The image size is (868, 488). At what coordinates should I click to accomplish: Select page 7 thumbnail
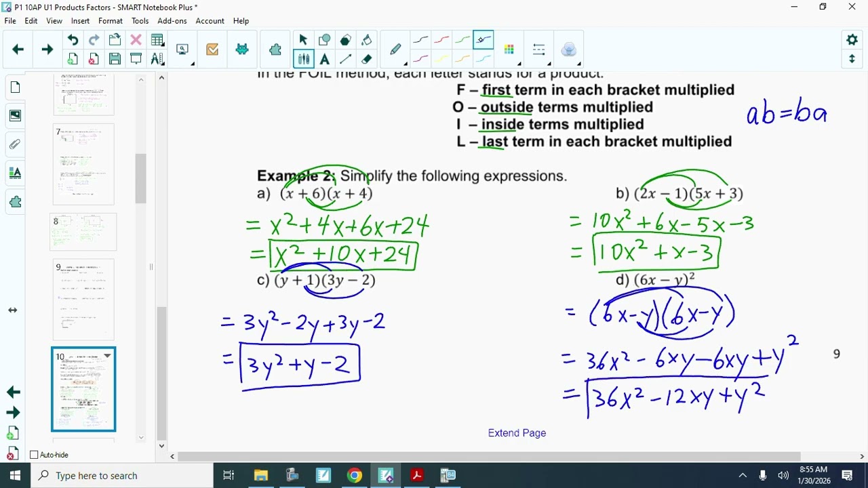point(83,165)
